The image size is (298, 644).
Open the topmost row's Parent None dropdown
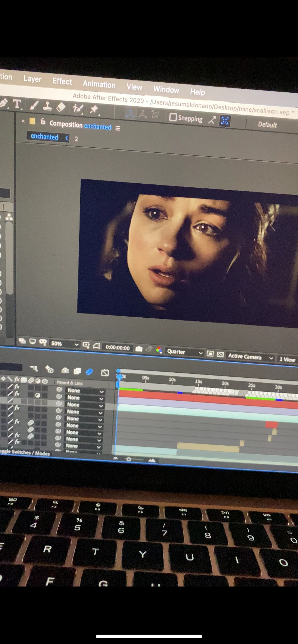[85, 391]
